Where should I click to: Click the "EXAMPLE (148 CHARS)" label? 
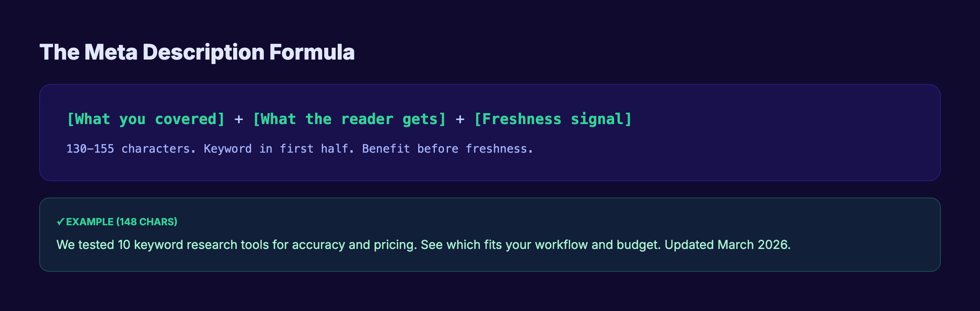(122, 222)
